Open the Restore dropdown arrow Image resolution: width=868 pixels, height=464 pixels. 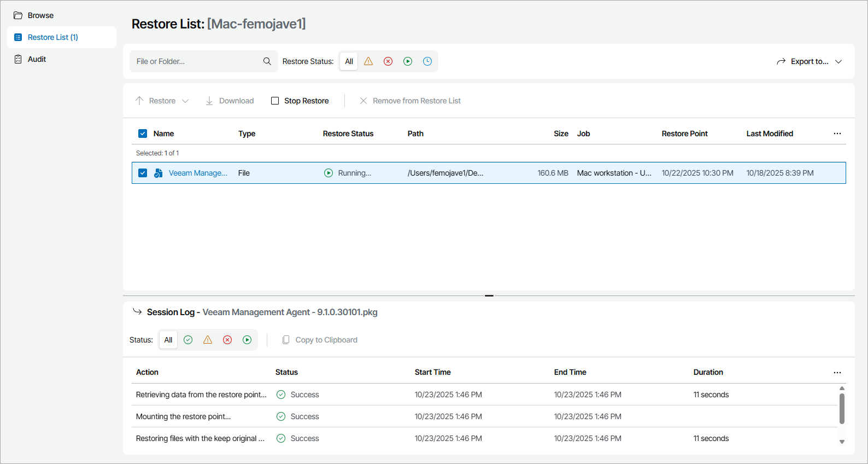point(185,101)
